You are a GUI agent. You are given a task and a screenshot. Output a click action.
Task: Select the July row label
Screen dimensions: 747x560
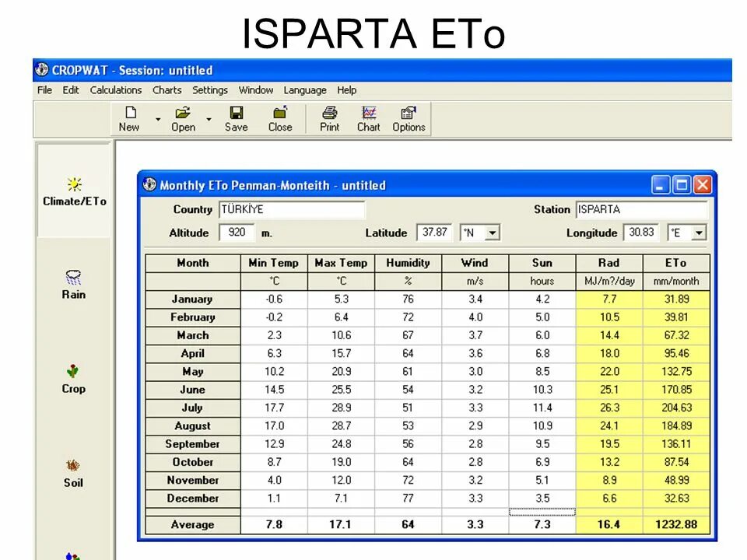pyautogui.click(x=193, y=408)
